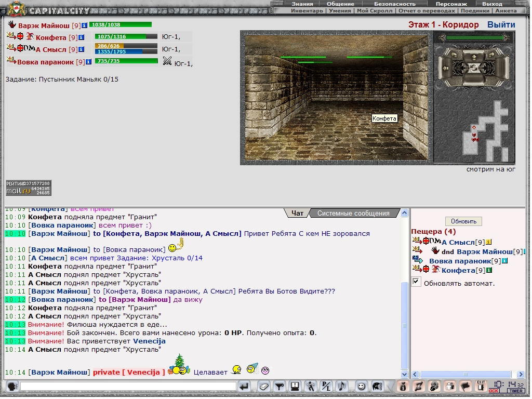Viewport: 532px width, 399px height.
Task: Toggle the Обновлять автомат checkbox
Action: 416,282
